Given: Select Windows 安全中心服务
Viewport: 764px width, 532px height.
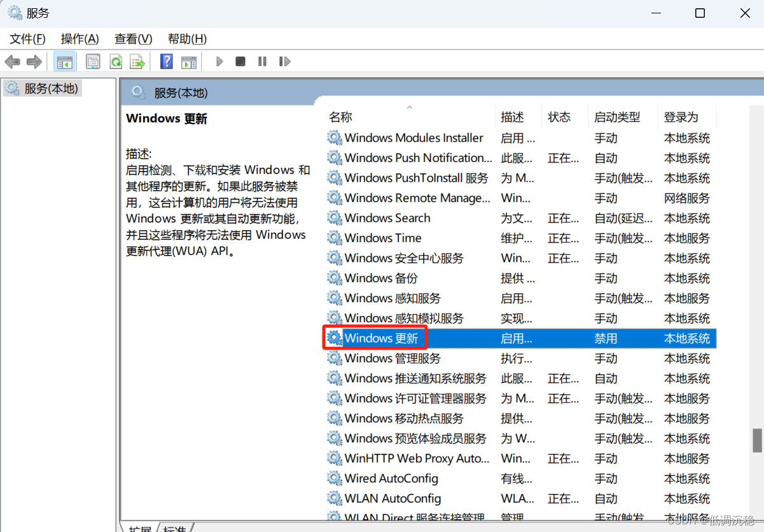Looking at the screenshot, I should tap(521, 258).
